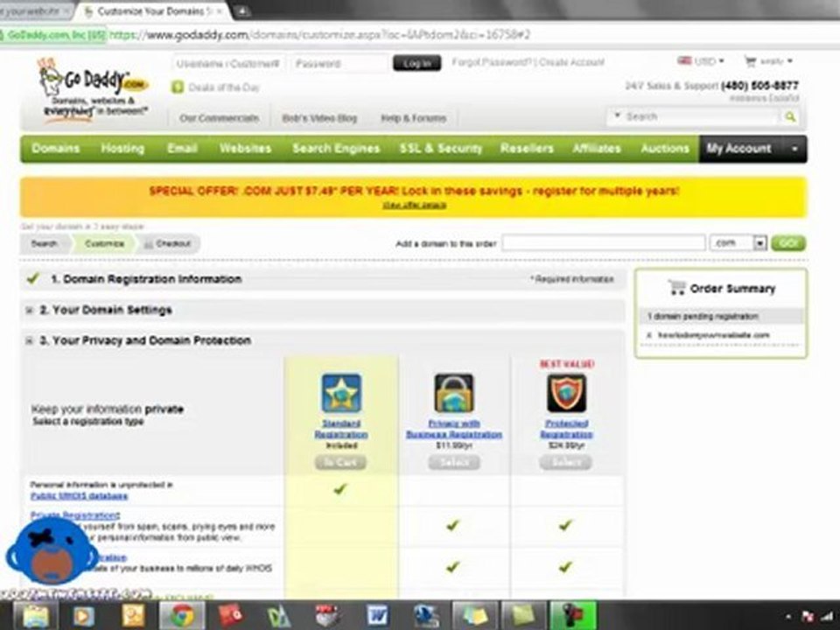Open the Forgot Password link
The image size is (840, 630).
click(x=493, y=62)
